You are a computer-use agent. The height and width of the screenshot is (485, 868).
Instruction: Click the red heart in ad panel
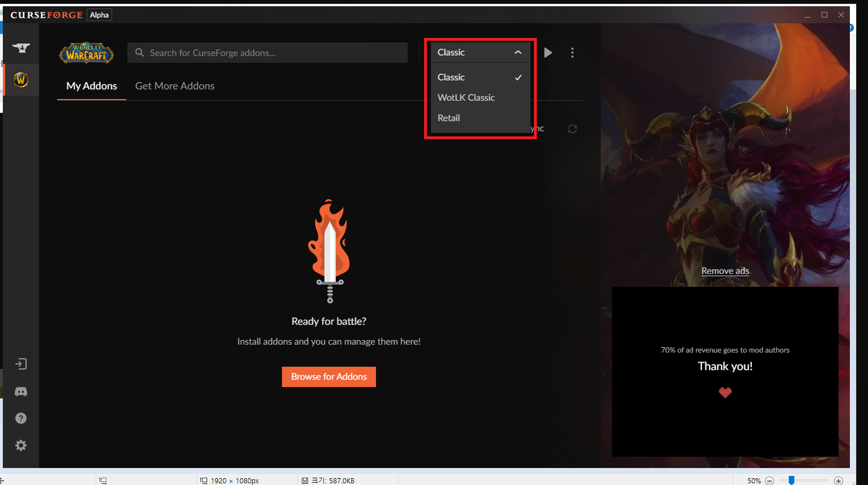click(x=725, y=392)
